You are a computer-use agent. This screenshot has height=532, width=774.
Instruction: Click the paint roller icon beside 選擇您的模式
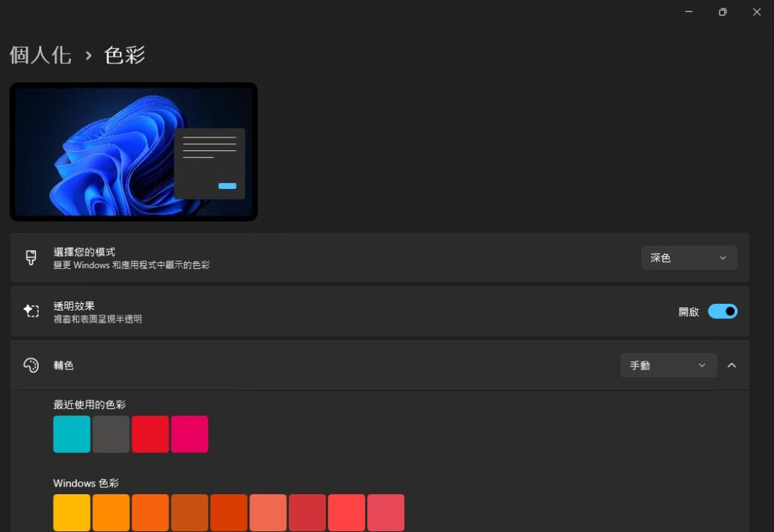pos(30,258)
